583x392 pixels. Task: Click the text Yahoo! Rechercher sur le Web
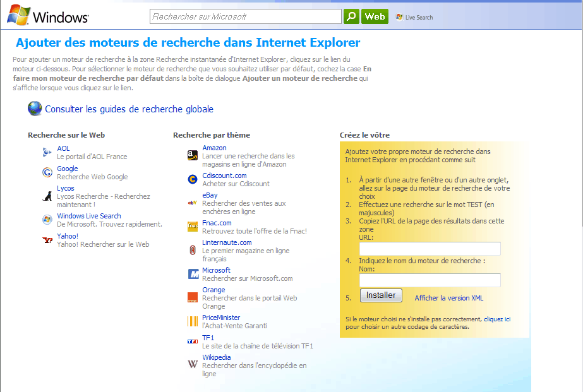coord(103,244)
